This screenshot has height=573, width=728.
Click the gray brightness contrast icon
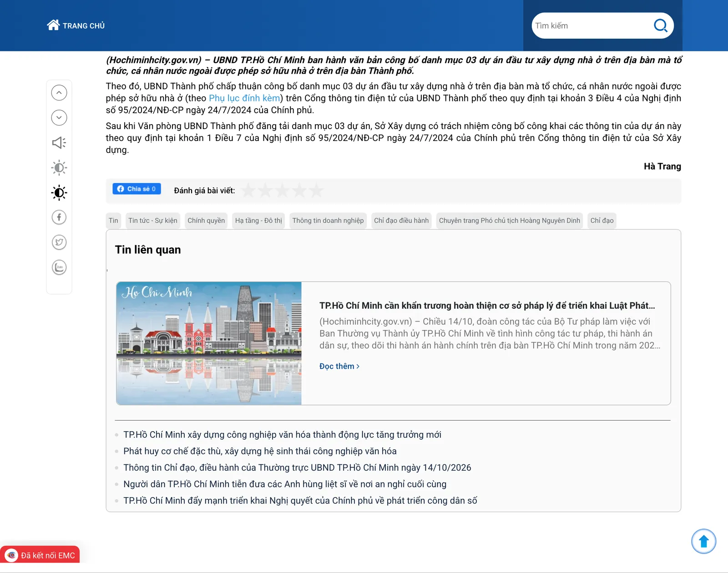click(59, 168)
